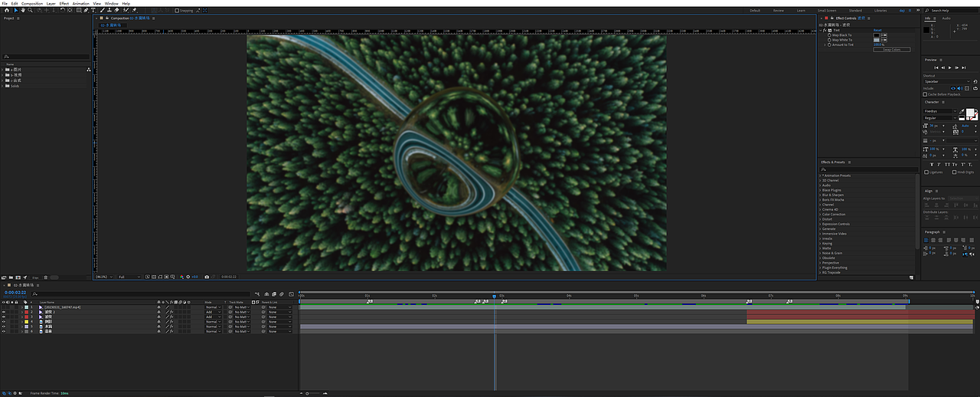Screen dimensions: 980x397
Task: Click the Search Help field
Action: click(x=953, y=11)
